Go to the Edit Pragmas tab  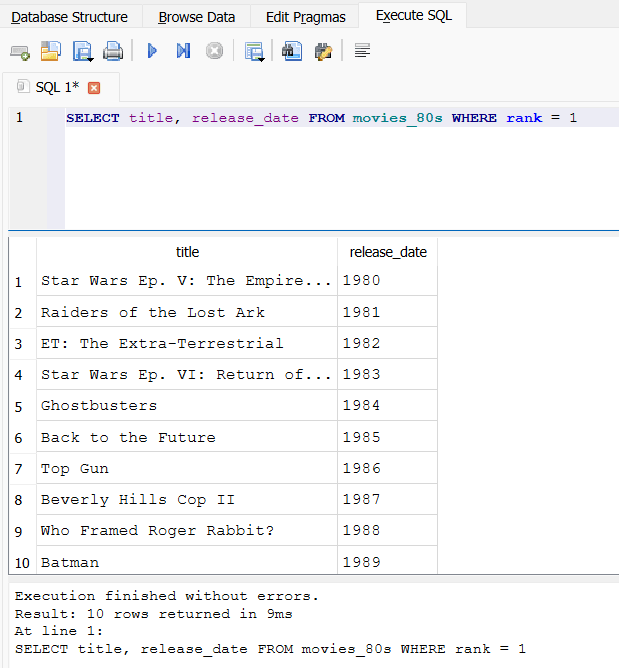click(x=306, y=17)
